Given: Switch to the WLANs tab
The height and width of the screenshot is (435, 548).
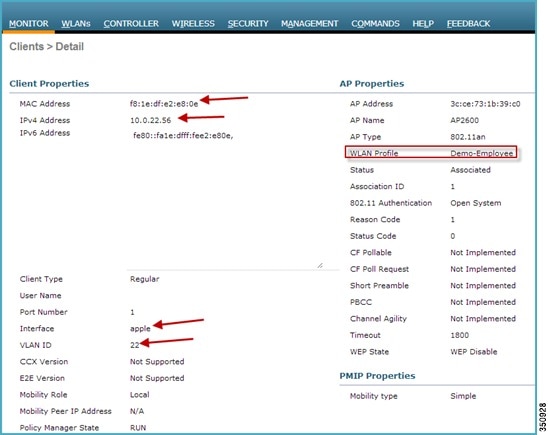Looking at the screenshot, I should tap(76, 24).
